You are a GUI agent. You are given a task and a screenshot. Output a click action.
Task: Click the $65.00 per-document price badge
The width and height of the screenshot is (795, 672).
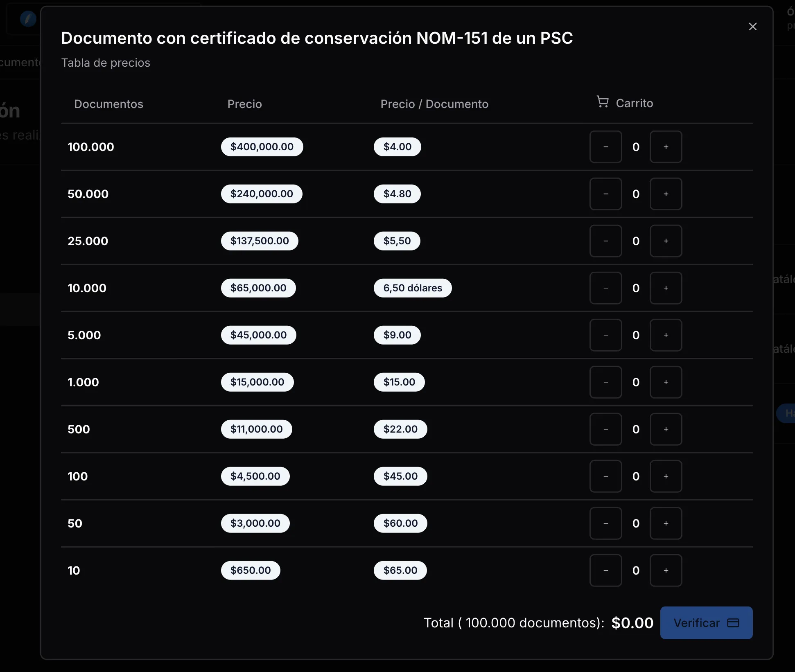click(x=400, y=571)
